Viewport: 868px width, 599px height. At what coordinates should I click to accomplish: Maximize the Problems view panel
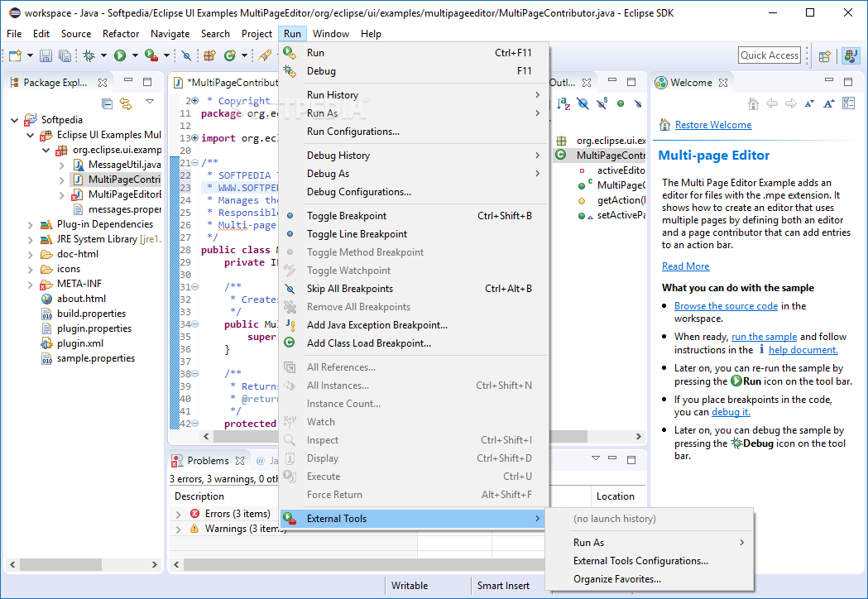click(631, 459)
